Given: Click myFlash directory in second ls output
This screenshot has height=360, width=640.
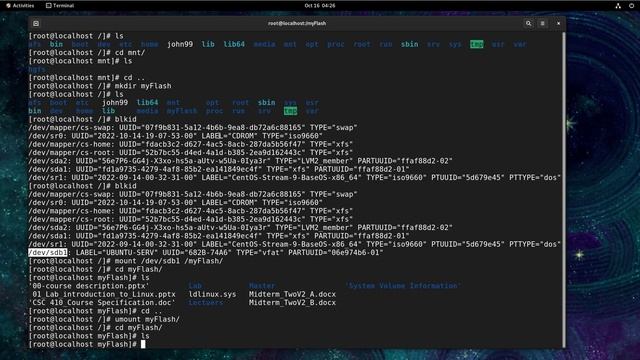Looking at the screenshot, I should 182,111.
